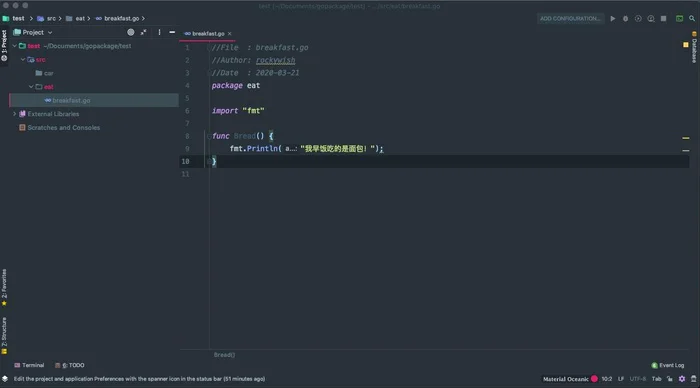Click the import "fmt" line

[x=238, y=111]
